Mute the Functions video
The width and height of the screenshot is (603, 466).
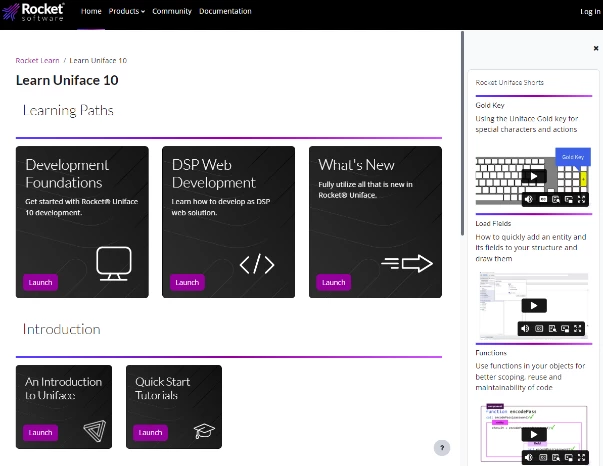point(529,457)
